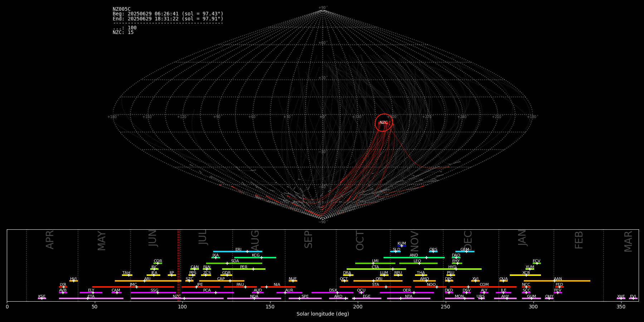Click the AUR shower label

pyautogui.click(x=289, y=291)
